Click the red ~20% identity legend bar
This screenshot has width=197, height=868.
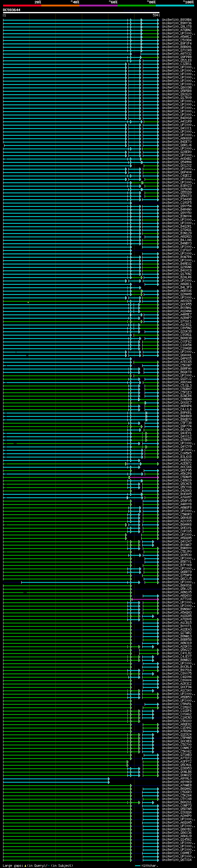[22, 6]
